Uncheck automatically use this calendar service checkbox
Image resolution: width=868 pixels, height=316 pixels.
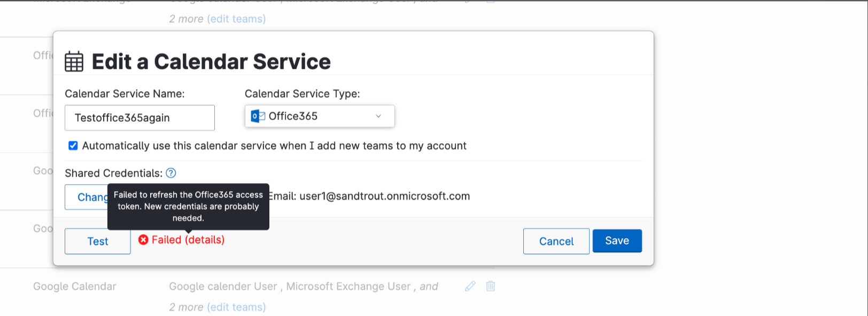pyautogui.click(x=73, y=146)
